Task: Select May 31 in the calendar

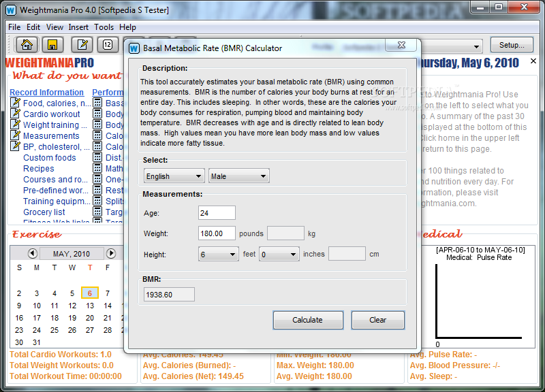Action: 37,342
